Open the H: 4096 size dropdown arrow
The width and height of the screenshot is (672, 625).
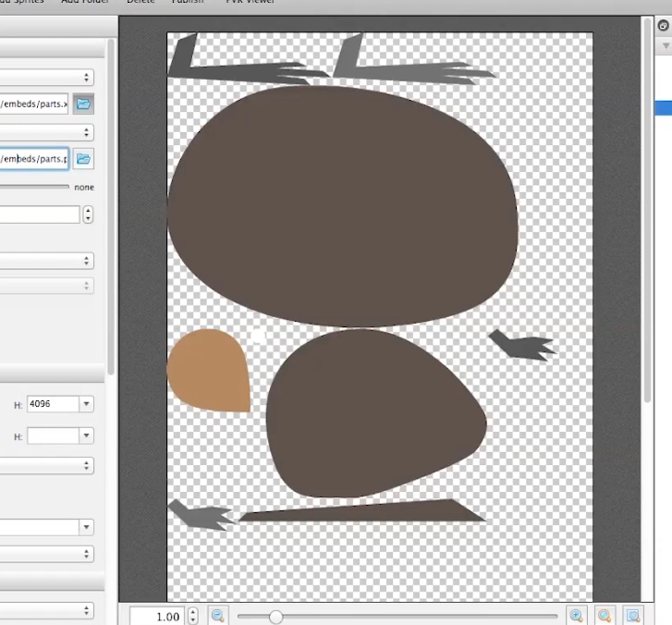point(86,404)
